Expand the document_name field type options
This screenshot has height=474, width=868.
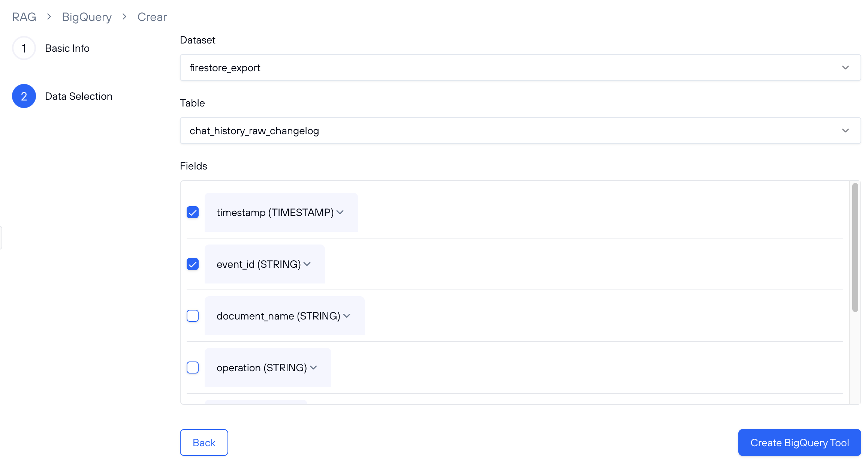click(347, 316)
